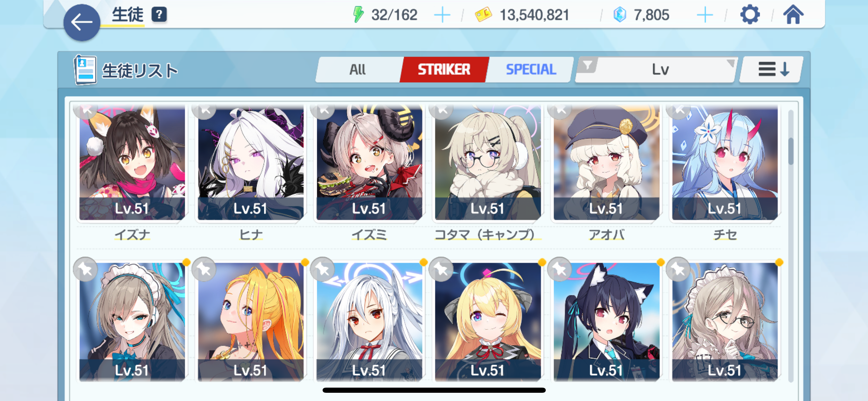Toggle the favorite pin on the headset maid student
Screen dimensions: 868x401
tap(85, 269)
